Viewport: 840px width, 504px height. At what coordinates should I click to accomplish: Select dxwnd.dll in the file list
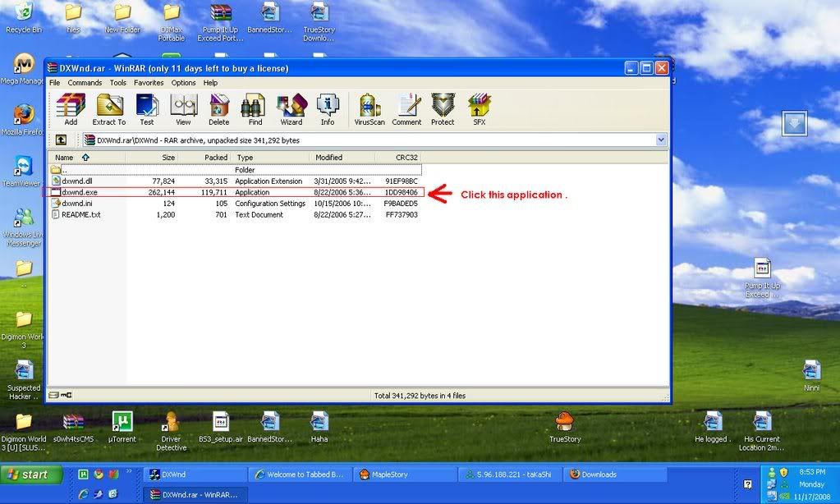pyautogui.click(x=236, y=181)
